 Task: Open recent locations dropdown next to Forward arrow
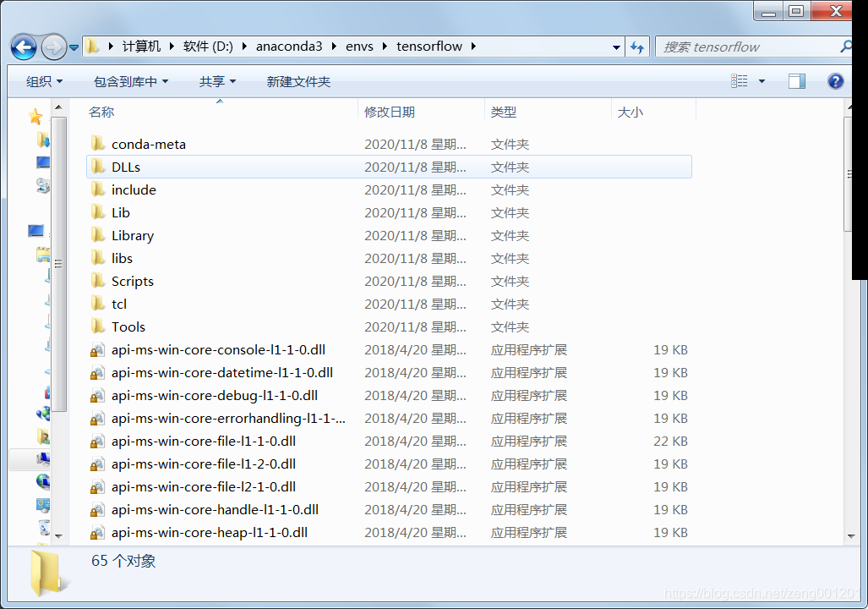74,47
